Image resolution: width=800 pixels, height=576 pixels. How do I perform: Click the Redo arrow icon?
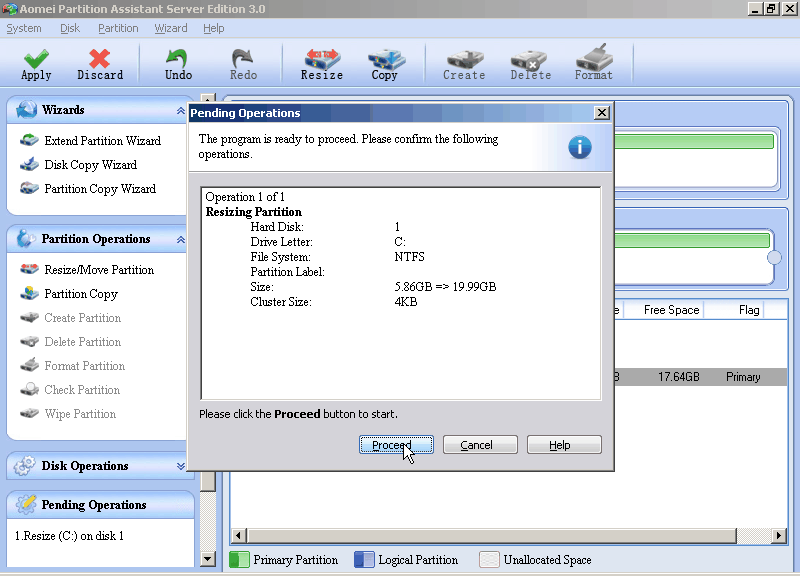243,59
